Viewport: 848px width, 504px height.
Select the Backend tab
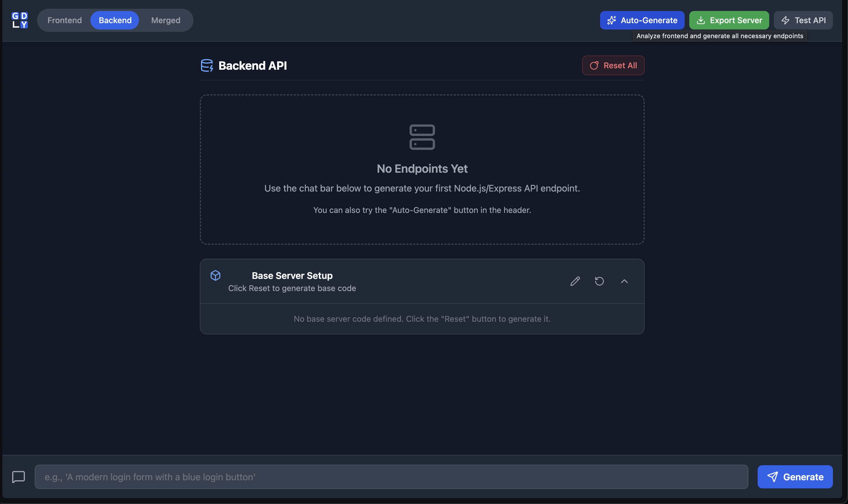point(115,20)
